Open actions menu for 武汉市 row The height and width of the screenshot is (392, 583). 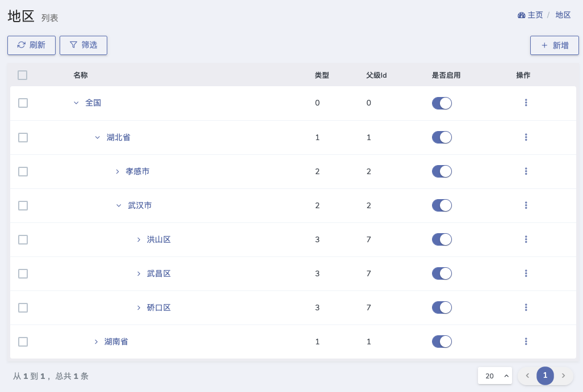(526, 205)
